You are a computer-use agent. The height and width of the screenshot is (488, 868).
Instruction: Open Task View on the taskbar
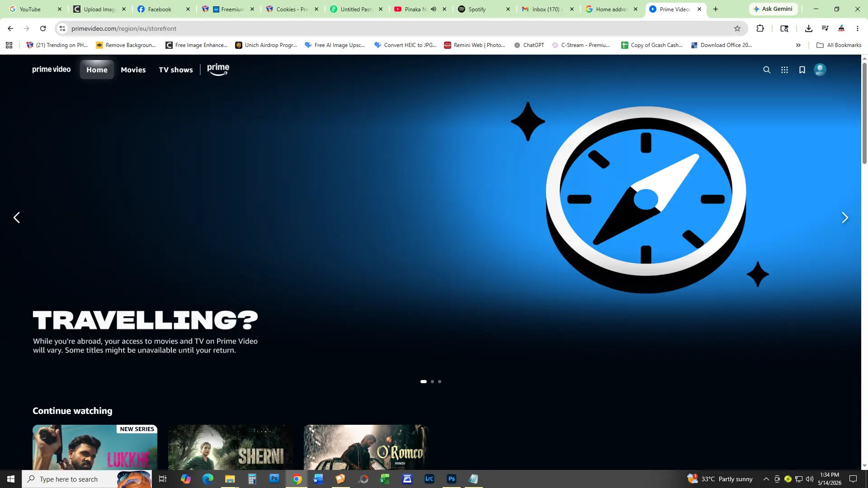point(163,479)
